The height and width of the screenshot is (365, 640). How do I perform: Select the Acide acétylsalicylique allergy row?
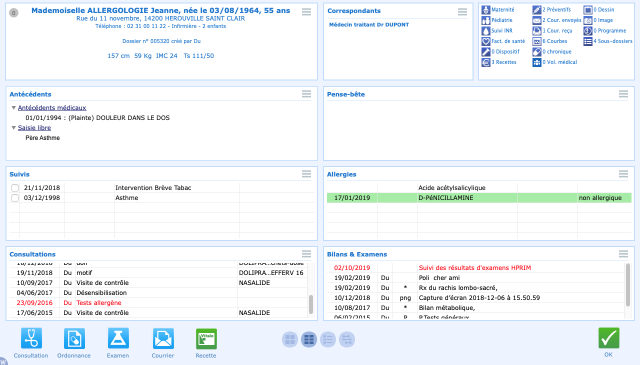pyautogui.click(x=479, y=188)
